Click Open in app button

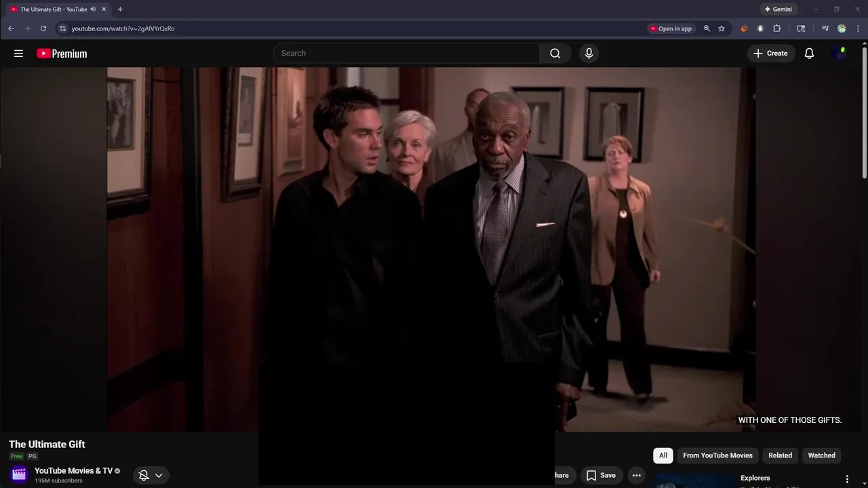pyautogui.click(x=671, y=28)
